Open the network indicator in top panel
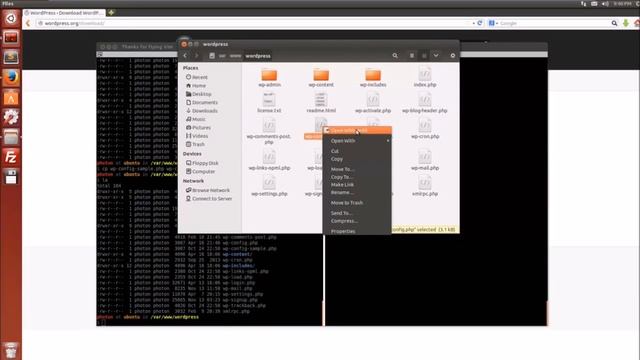Screen dimensions: 640x360 coord(584,4)
